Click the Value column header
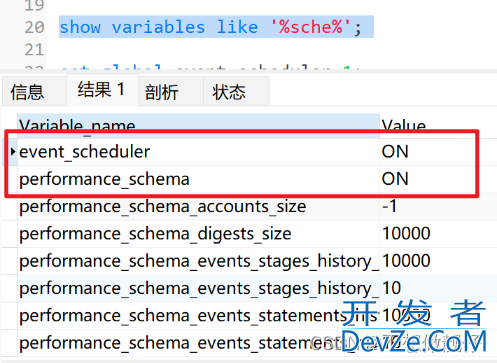This screenshot has height=363, width=497. 438,126
